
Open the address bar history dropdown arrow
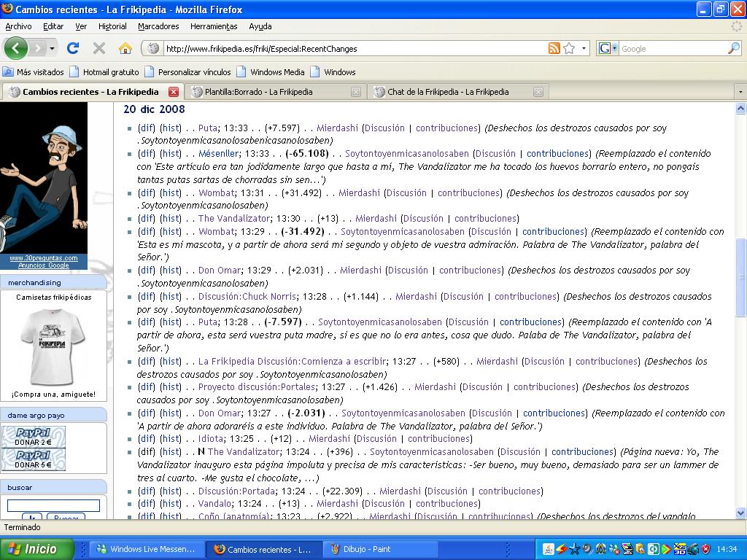(584, 49)
